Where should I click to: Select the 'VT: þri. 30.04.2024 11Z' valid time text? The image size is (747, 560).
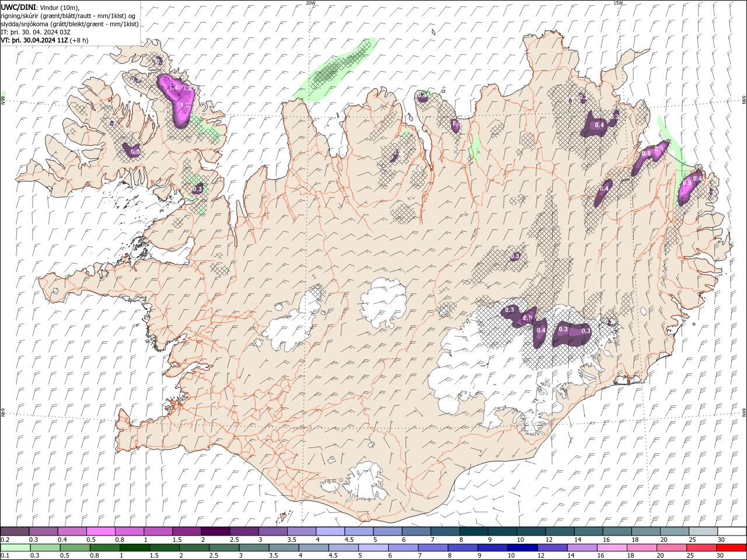[34, 40]
